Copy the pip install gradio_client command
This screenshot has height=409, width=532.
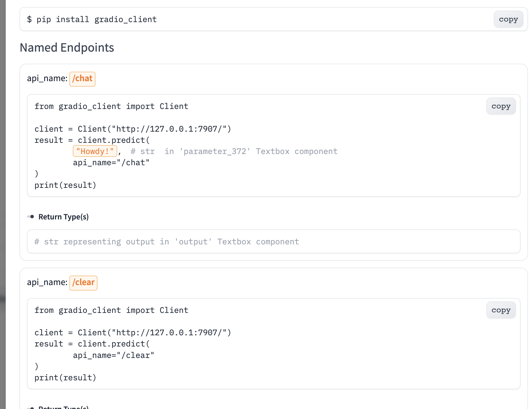click(x=508, y=19)
